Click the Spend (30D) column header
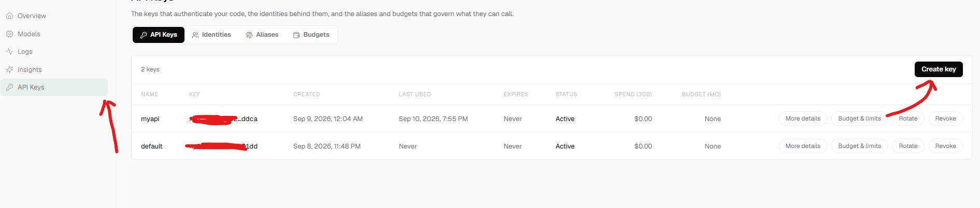 (x=633, y=94)
